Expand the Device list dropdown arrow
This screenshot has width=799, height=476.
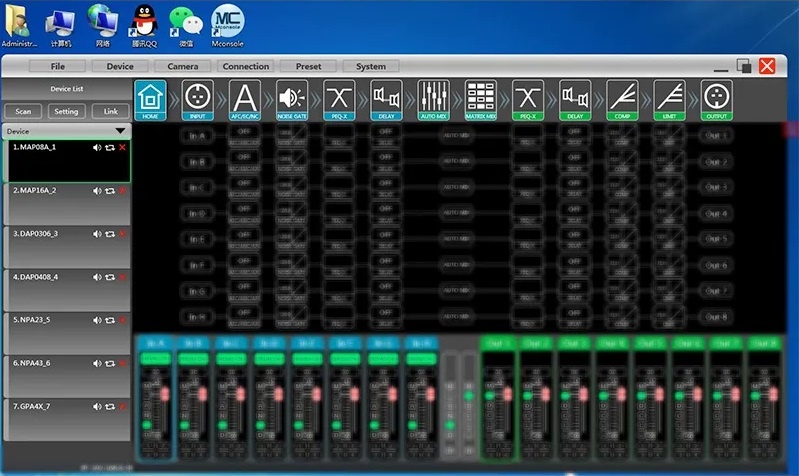120,131
